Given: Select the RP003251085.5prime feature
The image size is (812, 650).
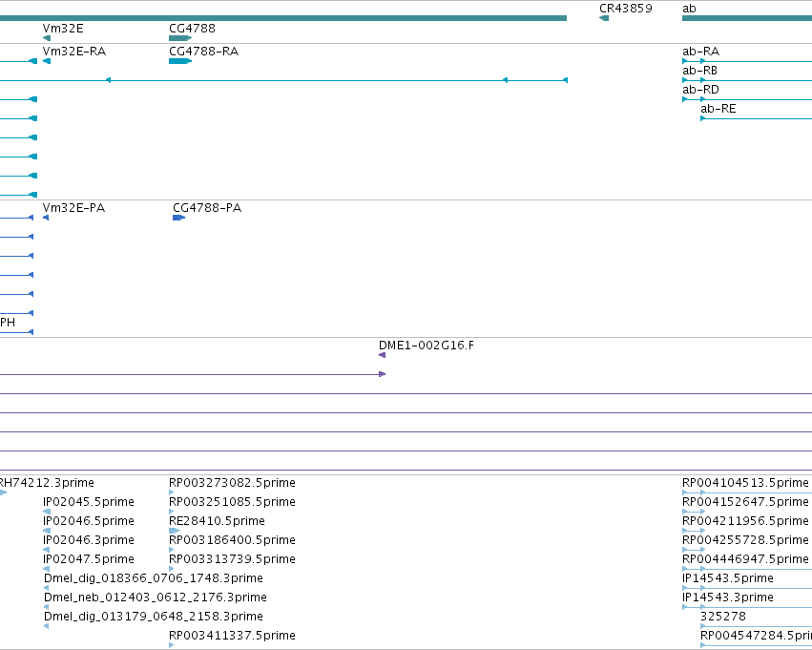Looking at the screenshot, I should tap(232, 502).
